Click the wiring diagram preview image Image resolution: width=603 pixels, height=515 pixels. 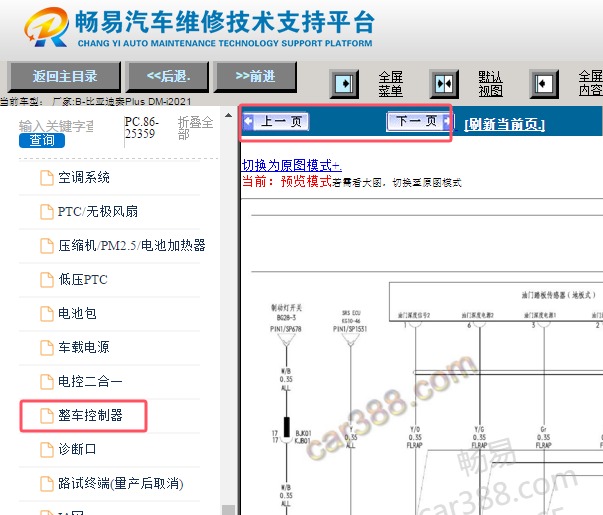click(x=423, y=358)
